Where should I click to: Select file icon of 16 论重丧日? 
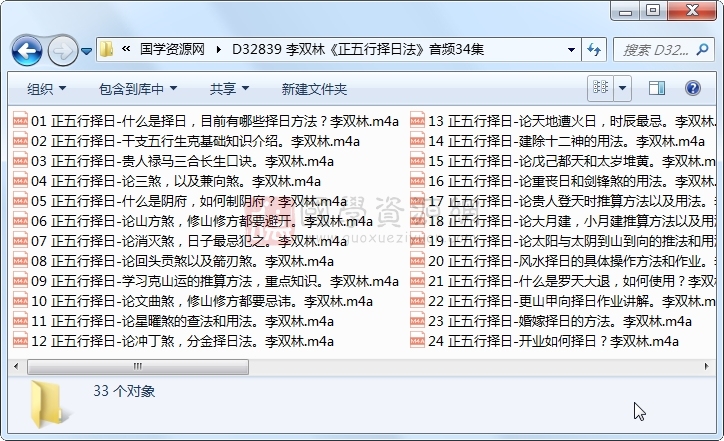(417, 181)
